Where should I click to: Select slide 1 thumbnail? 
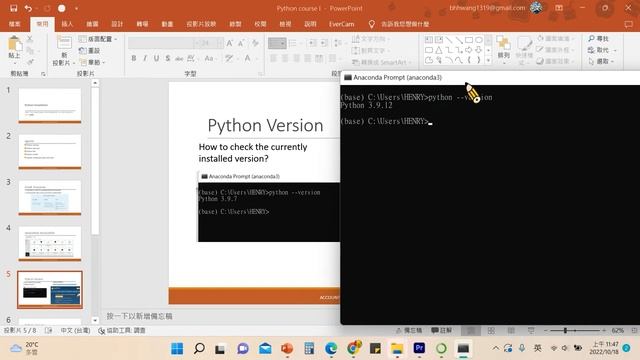point(50,105)
